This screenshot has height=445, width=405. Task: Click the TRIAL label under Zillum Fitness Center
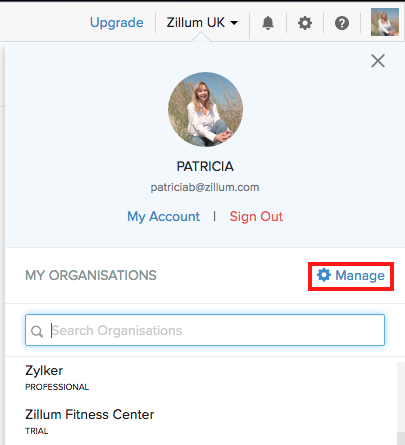pyautogui.click(x=37, y=431)
